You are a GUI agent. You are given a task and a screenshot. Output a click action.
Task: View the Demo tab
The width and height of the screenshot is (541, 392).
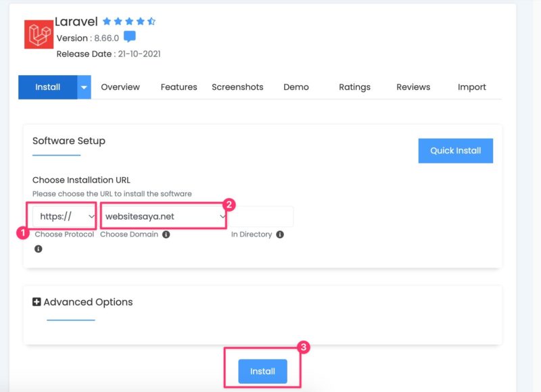pos(298,87)
